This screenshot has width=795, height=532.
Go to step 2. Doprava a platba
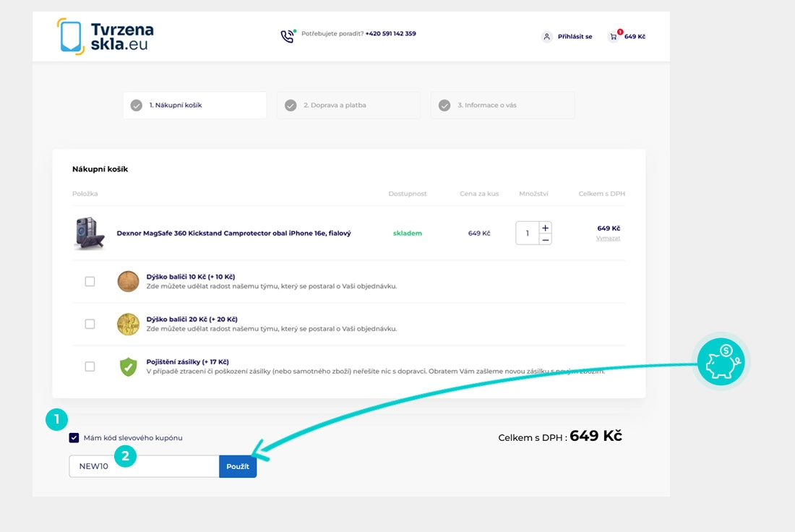348,106
